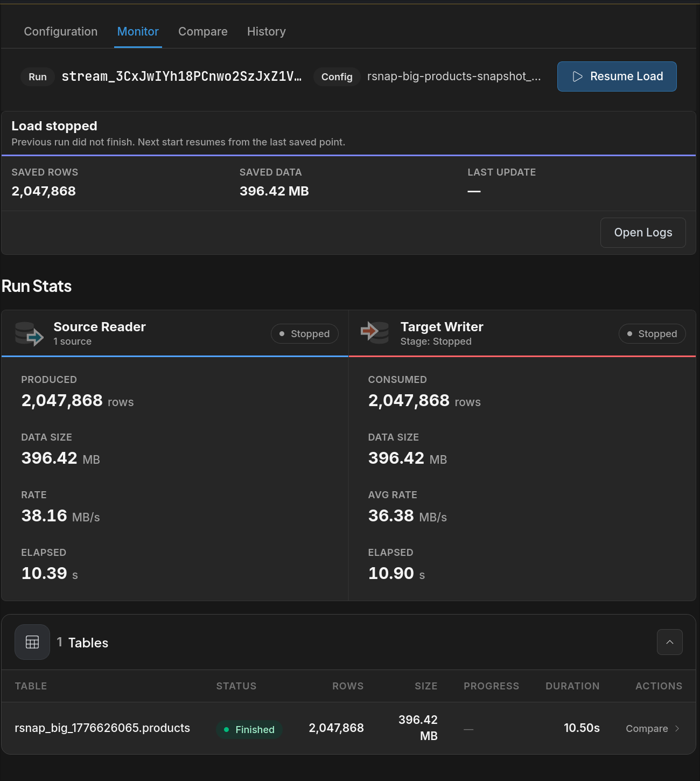This screenshot has height=781, width=700.
Task: Sort by the ROWS column header
Action: (348, 686)
